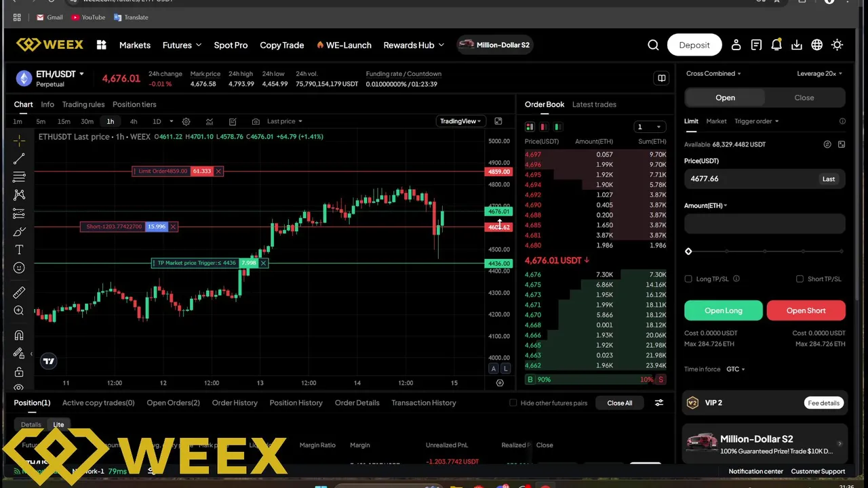
Task: Pick the horizontal lines drawing tool
Action: tap(19, 177)
